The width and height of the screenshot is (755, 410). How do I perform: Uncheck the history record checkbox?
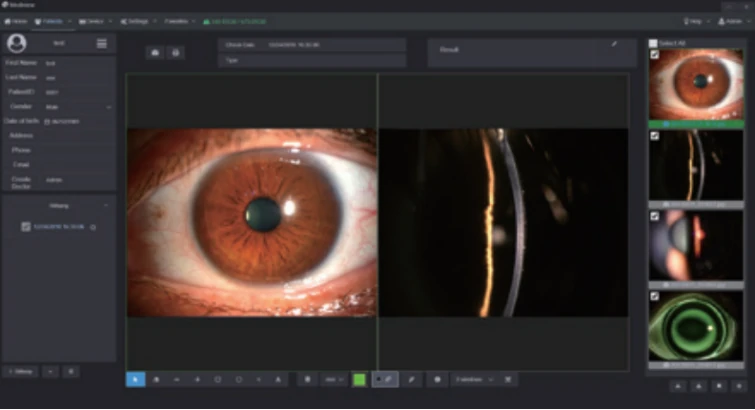pos(26,227)
